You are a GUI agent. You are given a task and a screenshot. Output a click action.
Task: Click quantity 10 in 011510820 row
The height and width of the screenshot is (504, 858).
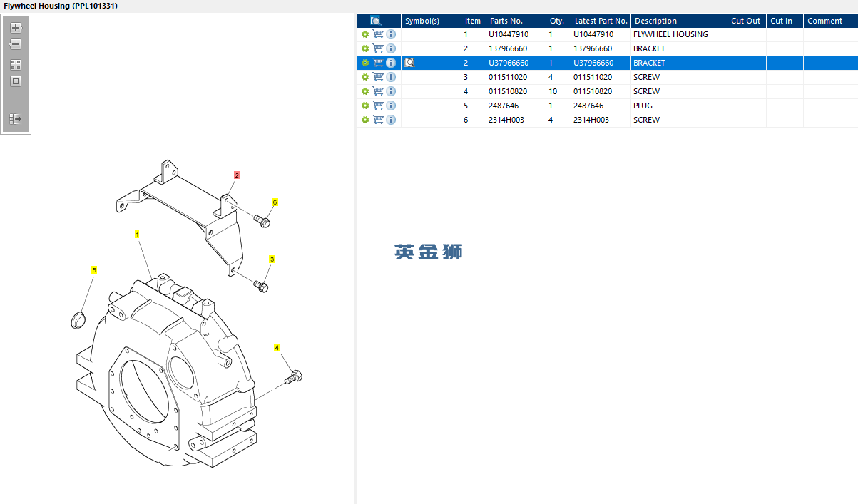tap(553, 91)
